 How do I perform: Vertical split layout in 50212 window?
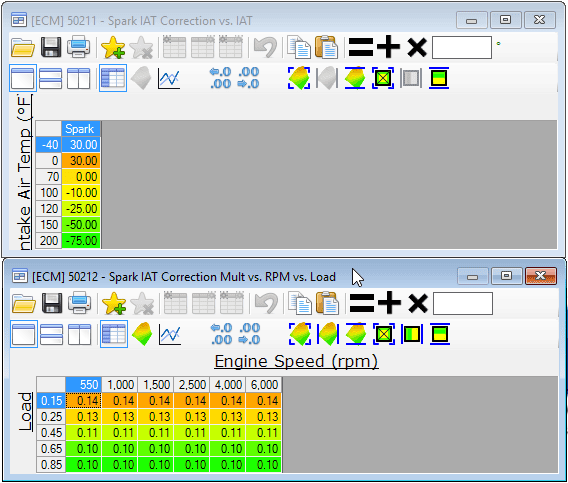tap(80, 334)
